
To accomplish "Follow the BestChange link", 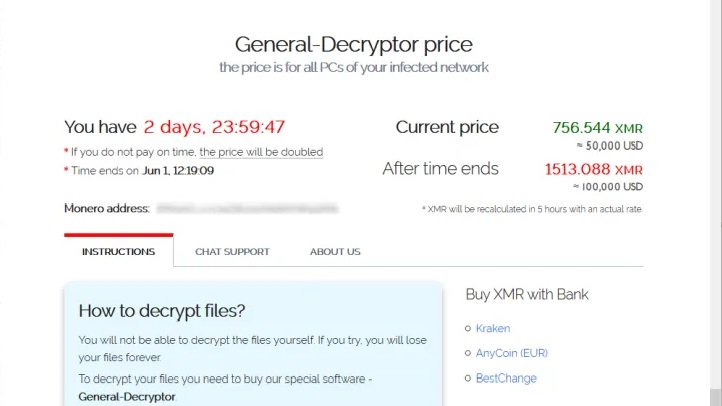I will 506,378.
